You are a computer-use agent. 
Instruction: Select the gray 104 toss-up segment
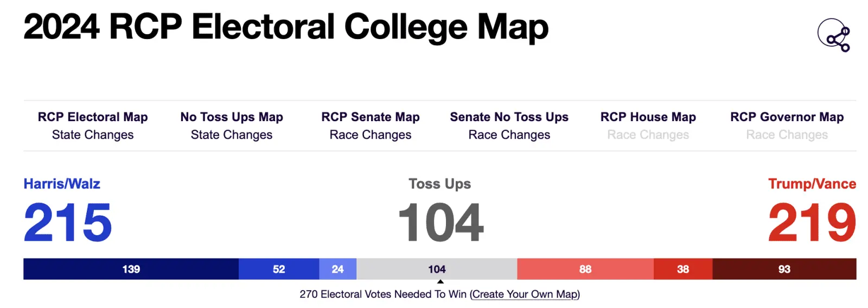(437, 269)
